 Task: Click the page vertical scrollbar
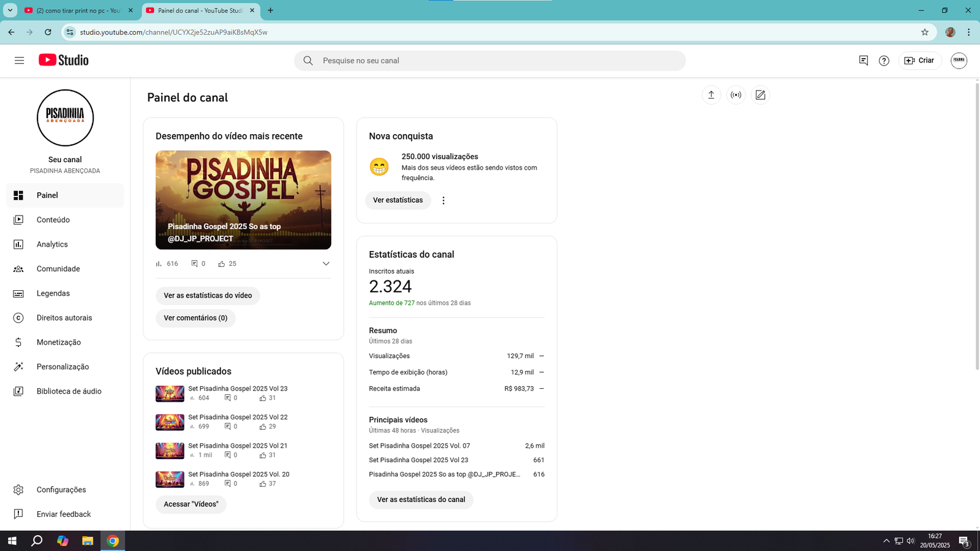(x=977, y=227)
